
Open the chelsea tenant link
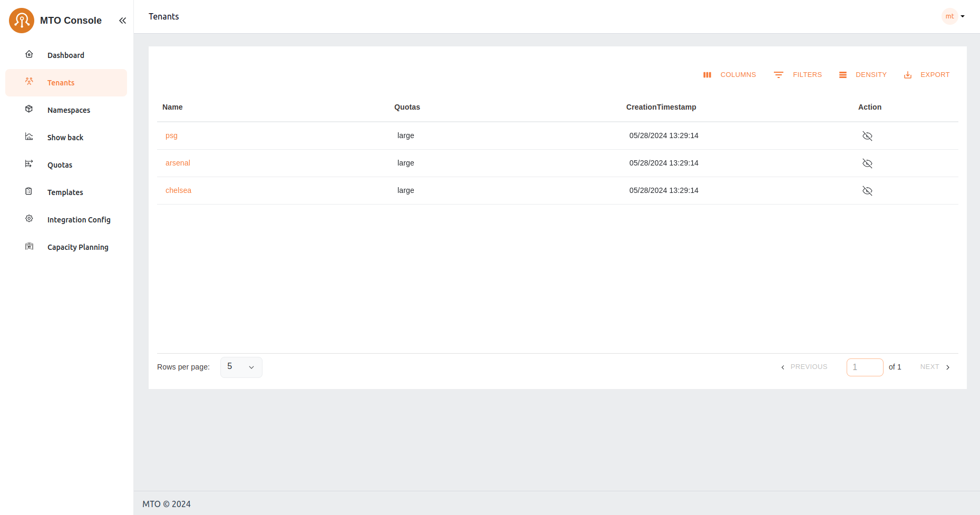[178, 190]
